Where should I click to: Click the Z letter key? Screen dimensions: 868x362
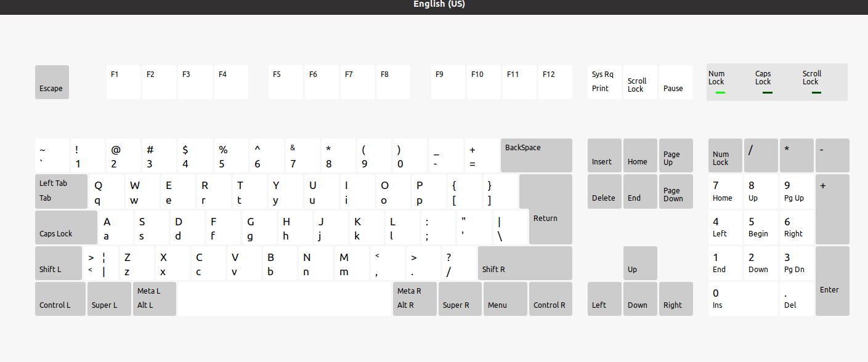137,263
